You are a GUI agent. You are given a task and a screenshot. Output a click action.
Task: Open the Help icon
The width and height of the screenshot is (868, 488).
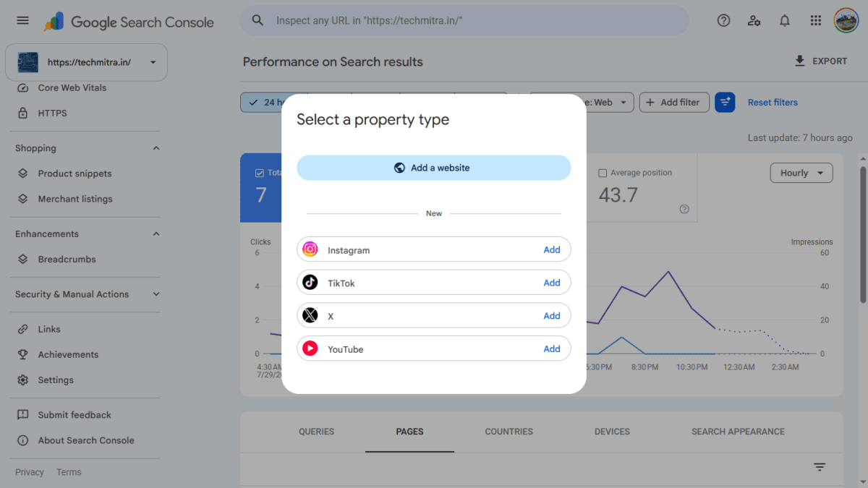point(723,20)
